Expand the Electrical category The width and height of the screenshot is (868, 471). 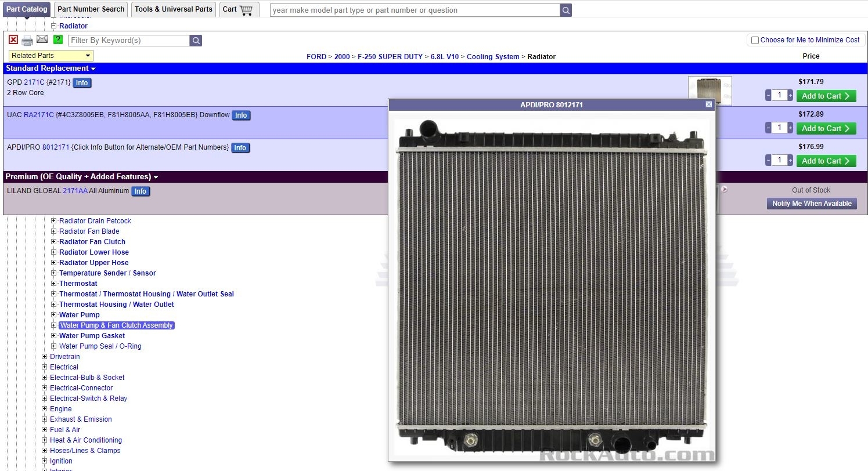point(45,367)
